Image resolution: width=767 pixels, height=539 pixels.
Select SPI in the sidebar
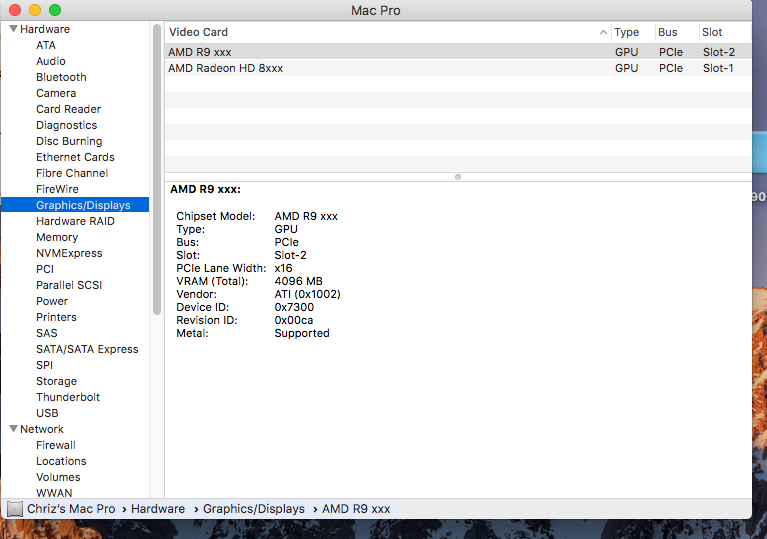tap(45, 365)
